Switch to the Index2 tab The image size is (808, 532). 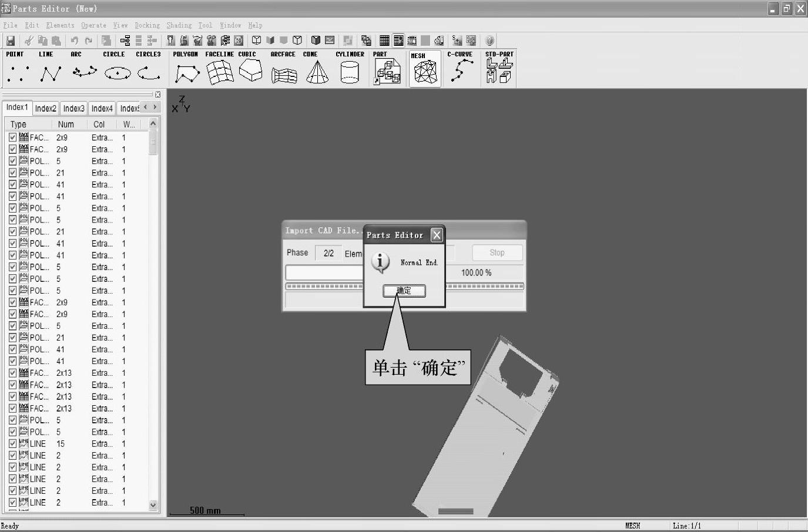click(45, 108)
